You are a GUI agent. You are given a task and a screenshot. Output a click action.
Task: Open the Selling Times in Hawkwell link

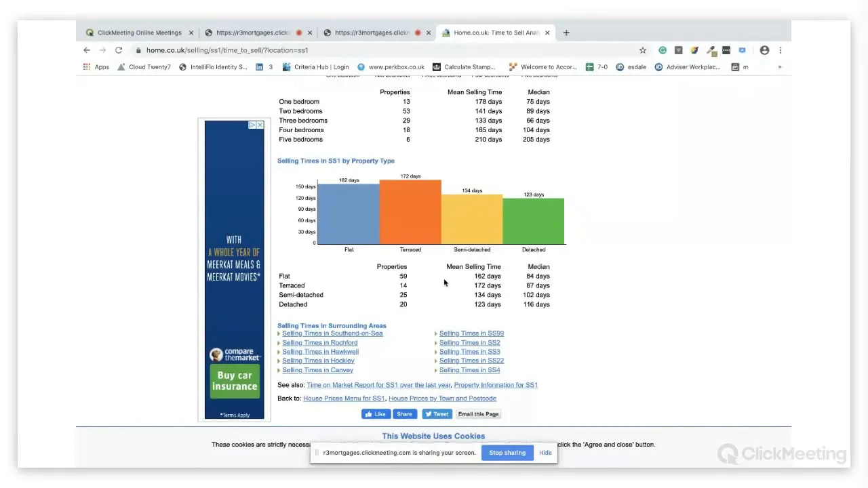pos(320,352)
